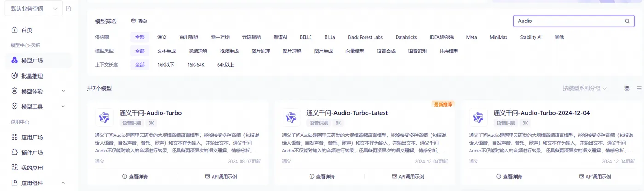This screenshot has height=191, width=644.
Task: Click the 批量推理 sidebar icon
Action: (x=14, y=76)
